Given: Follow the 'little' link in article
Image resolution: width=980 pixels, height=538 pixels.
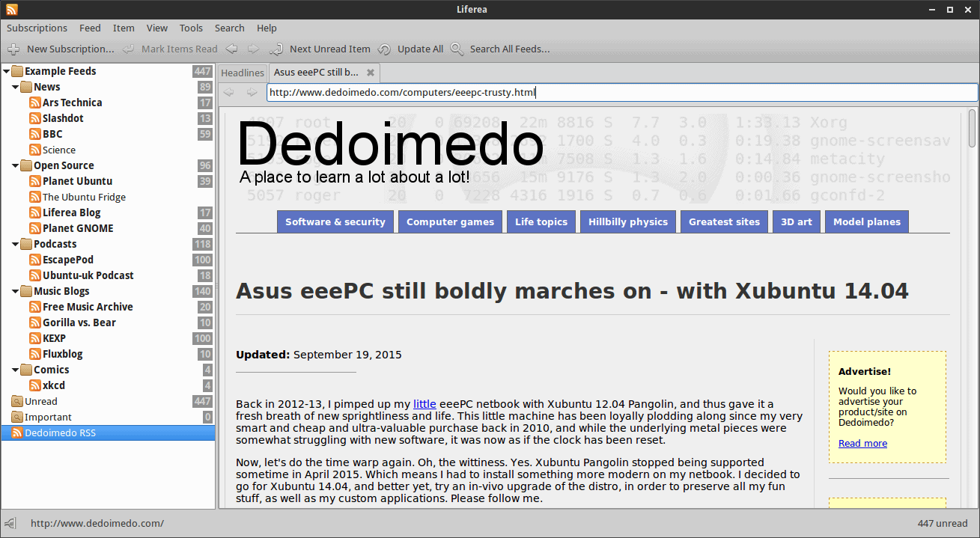Looking at the screenshot, I should 424,404.
